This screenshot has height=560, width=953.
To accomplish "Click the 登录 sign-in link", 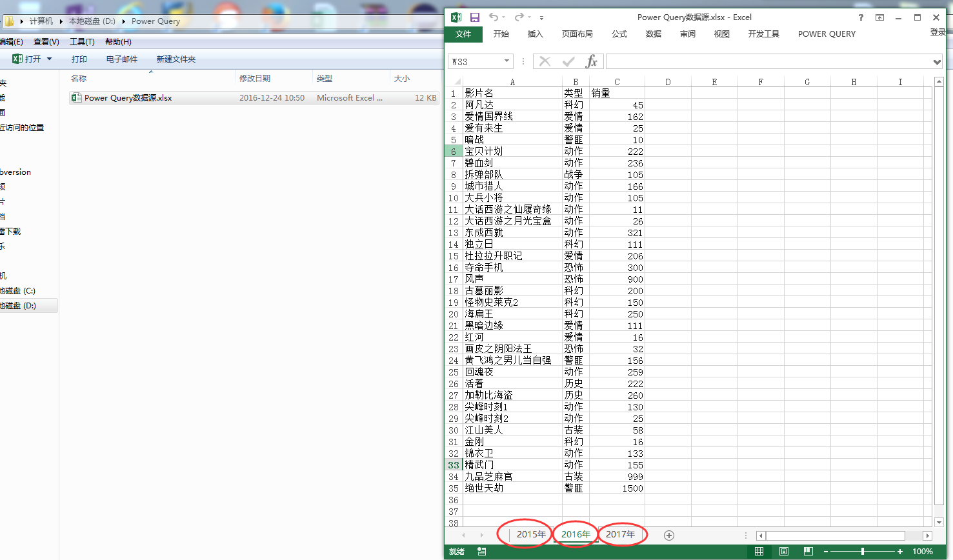I will tap(938, 32).
